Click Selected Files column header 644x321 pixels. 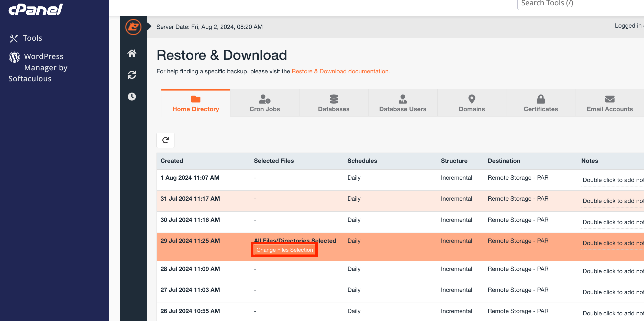tap(274, 161)
